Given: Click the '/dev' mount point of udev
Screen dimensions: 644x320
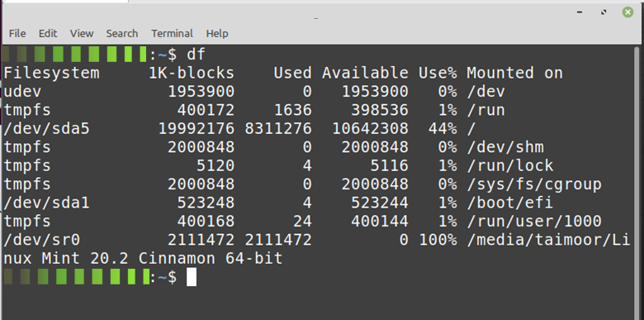Looking at the screenshot, I should tap(485, 92).
